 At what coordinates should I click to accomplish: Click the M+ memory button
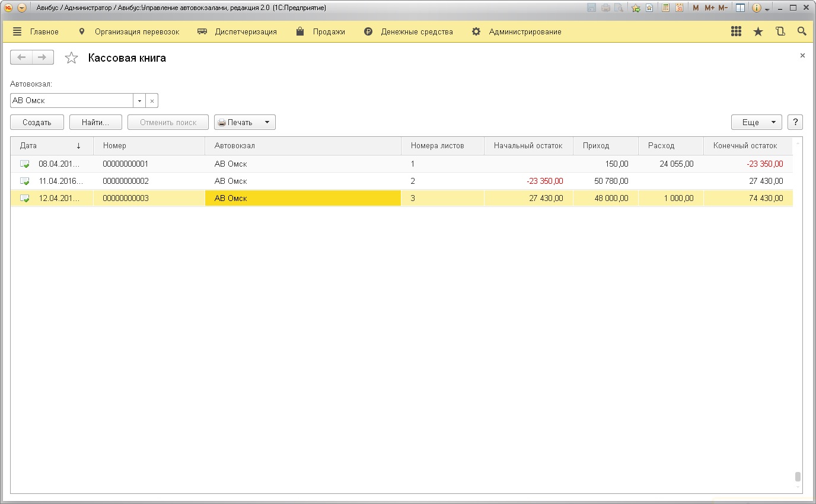point(709,8)
